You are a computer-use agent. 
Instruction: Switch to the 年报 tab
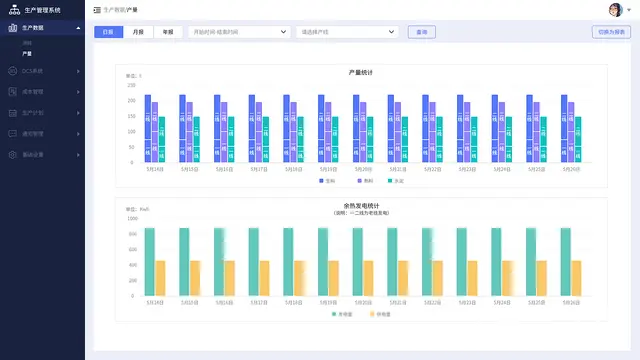(x=168, y=32)
